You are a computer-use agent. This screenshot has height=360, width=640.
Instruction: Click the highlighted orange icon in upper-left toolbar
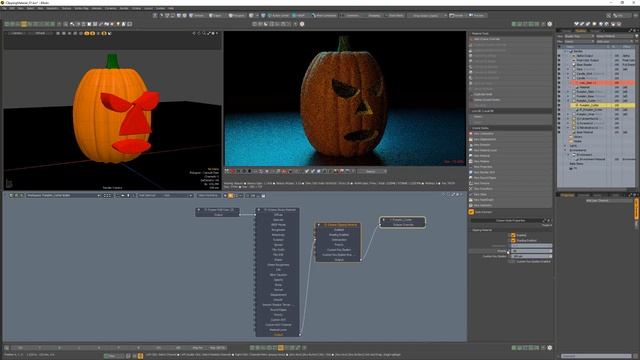(24, 24)
